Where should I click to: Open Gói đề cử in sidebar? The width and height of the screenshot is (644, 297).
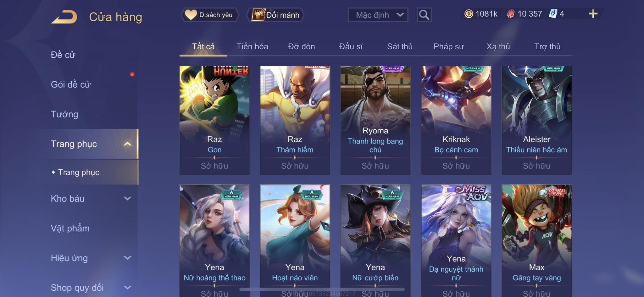pos(71,84)
